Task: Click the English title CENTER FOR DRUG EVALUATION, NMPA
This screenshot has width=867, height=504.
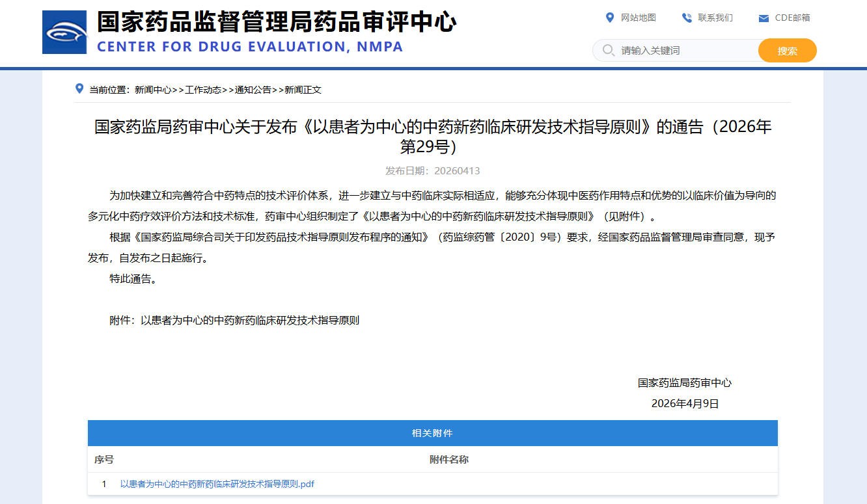Action: (x=250, y=47)
